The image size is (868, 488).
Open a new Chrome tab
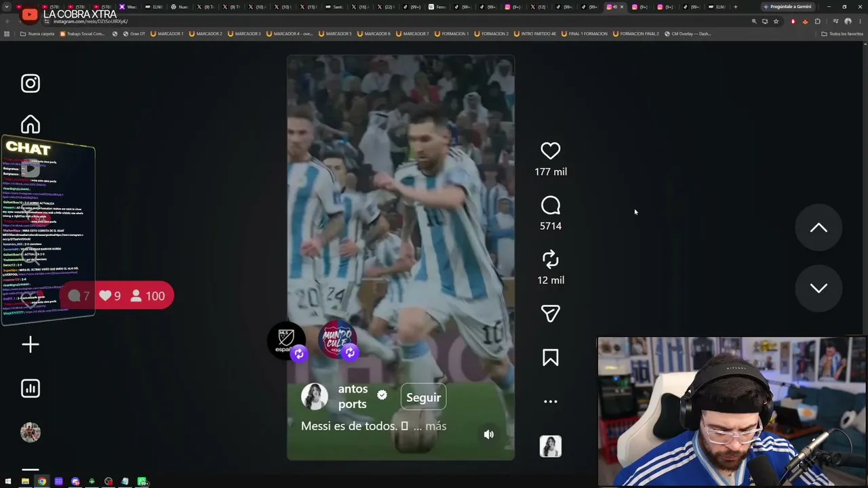tap(736, 7)
